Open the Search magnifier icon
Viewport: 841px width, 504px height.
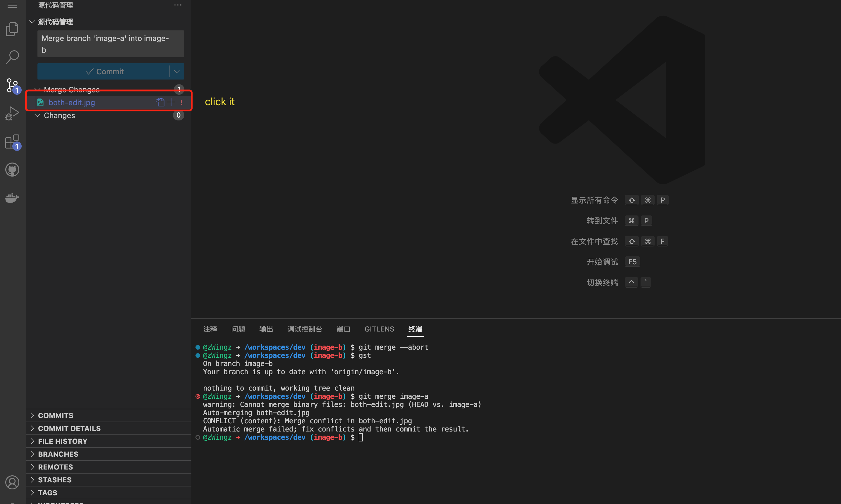(12, 57)
